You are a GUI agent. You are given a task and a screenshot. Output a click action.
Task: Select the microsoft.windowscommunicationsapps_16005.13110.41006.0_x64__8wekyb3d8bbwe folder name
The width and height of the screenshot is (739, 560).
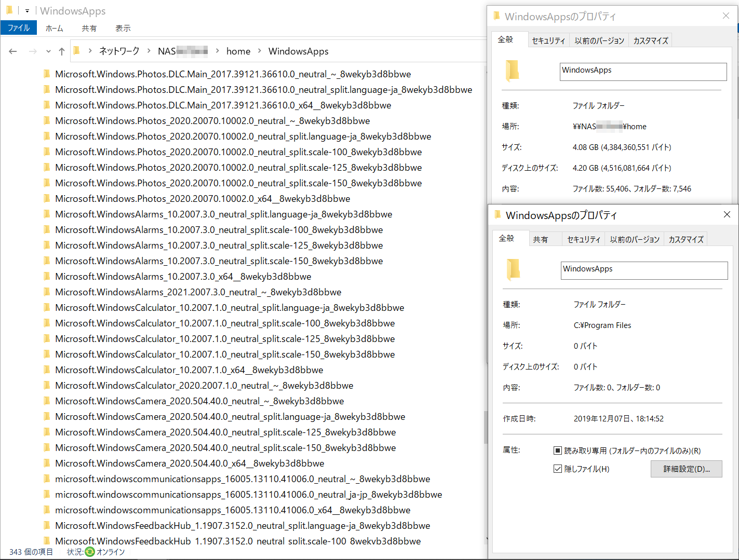[x=233, y=510]
